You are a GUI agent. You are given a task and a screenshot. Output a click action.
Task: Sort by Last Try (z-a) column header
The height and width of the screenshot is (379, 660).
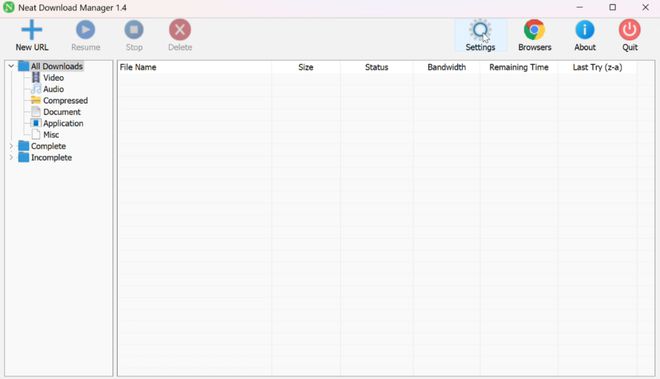tap(597, 67)
